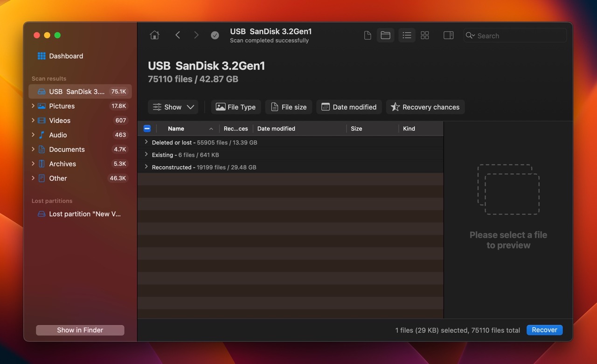Viewport: 597px width, 364px height.
Task: Sort by Kind column header
Action: click(421, 129)
